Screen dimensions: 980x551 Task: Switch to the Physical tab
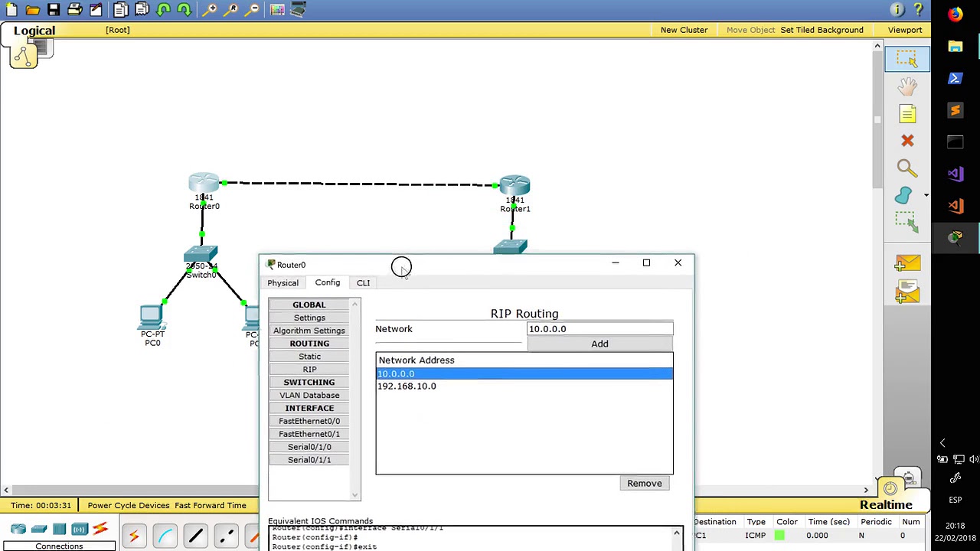(x=283, y=283)
